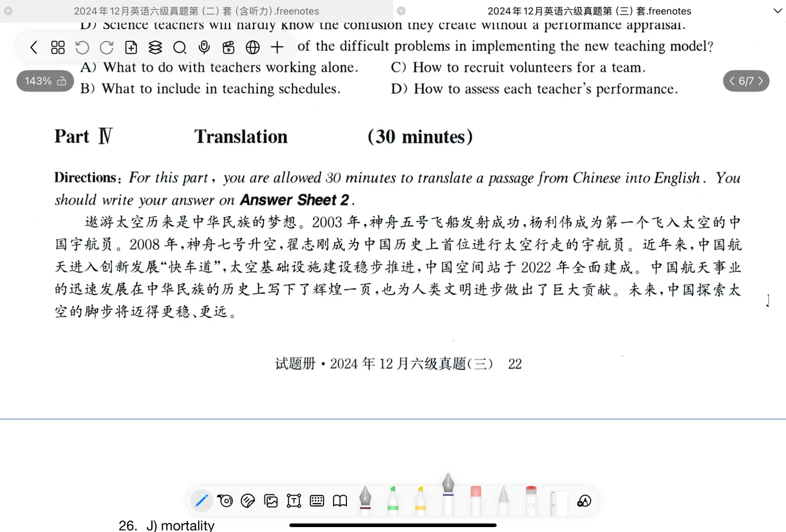The height and width of the screenshot is (532, 786).
Task: Insert an image with picture icon
Action: [x=271, y=501]
